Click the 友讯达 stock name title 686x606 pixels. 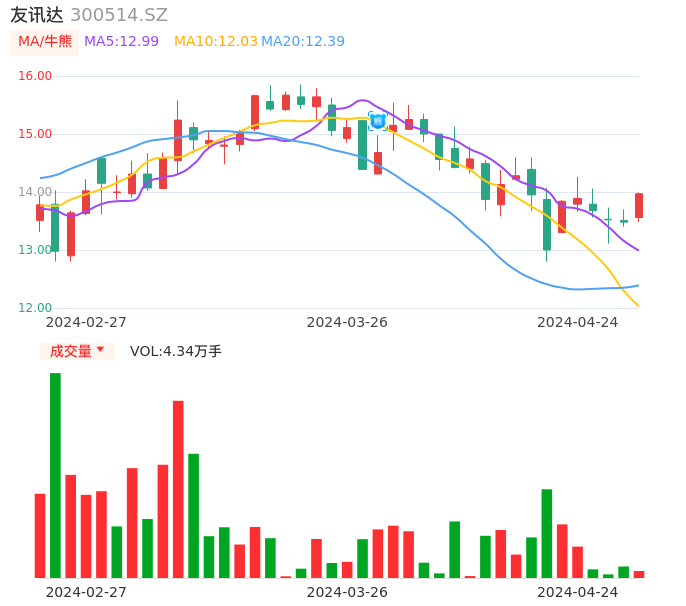[x=37, y=15]
